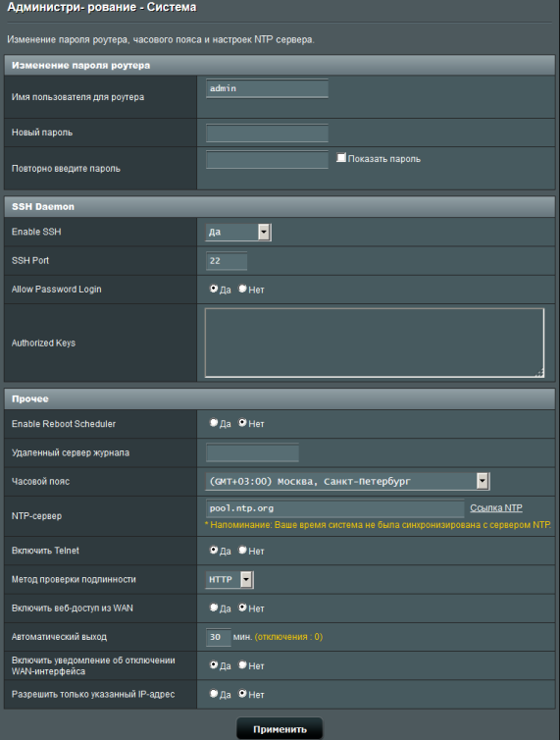Select Да for Включить веб-доступ из WAN
Viewport: 560px width, 740px height.
[x=214, y=608]
